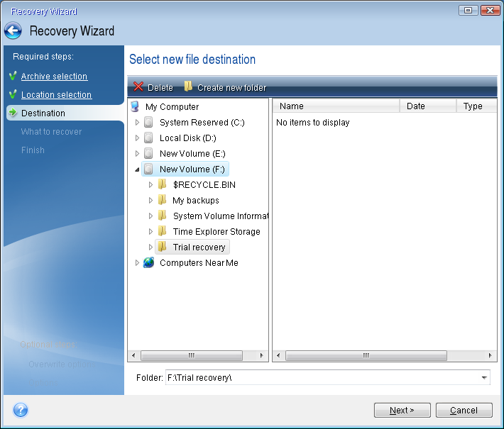Collapse the New Volume (F:) node

137,169
